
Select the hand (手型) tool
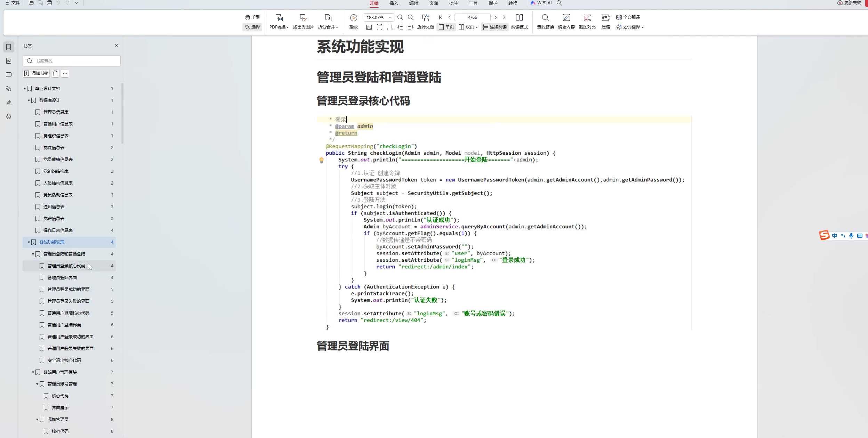point(252,17)
